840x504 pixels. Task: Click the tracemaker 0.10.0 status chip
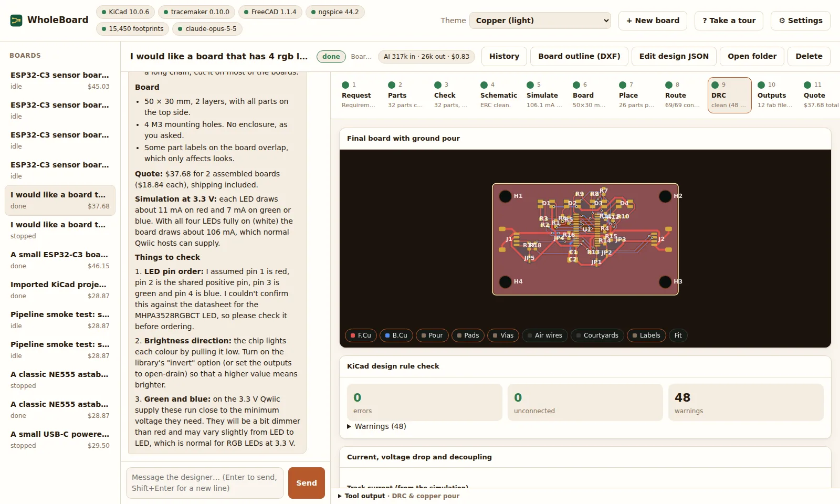click(196, 12)
